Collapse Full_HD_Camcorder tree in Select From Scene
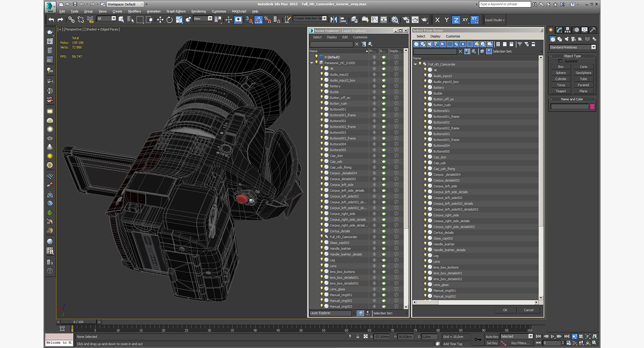 tap(415, 64)
